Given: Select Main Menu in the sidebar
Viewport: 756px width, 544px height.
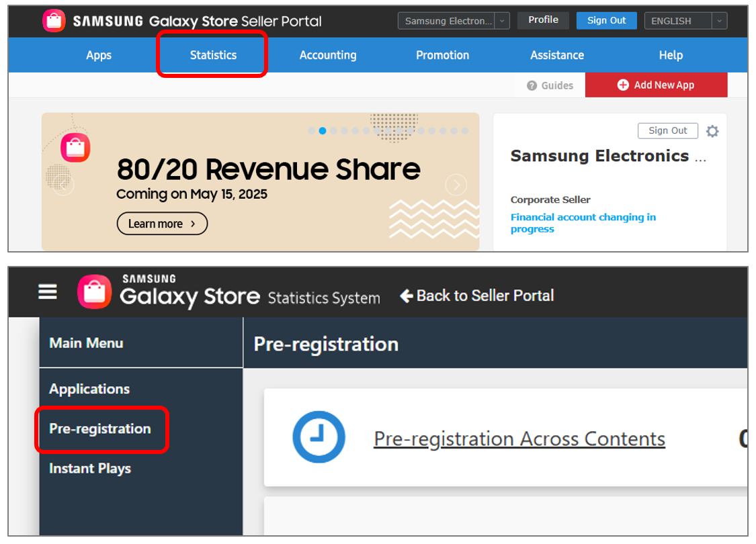Looking at the screenshot, I should pos(86,343).
